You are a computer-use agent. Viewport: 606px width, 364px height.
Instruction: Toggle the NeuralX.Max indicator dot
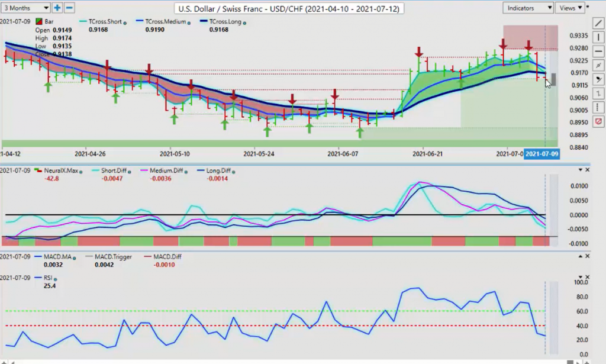80,172
